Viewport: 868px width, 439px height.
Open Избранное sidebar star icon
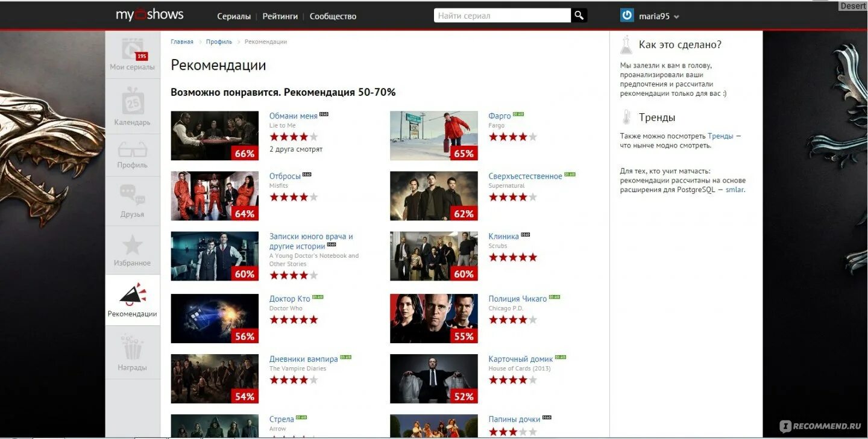(x=133, y=244)
